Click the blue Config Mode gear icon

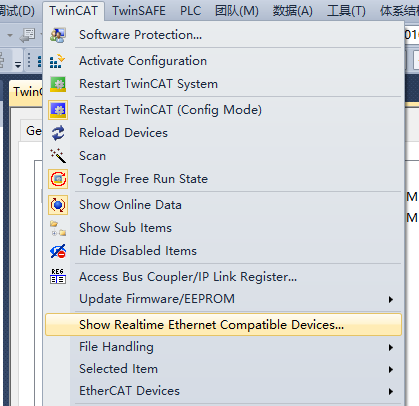(x=58, y=110)
